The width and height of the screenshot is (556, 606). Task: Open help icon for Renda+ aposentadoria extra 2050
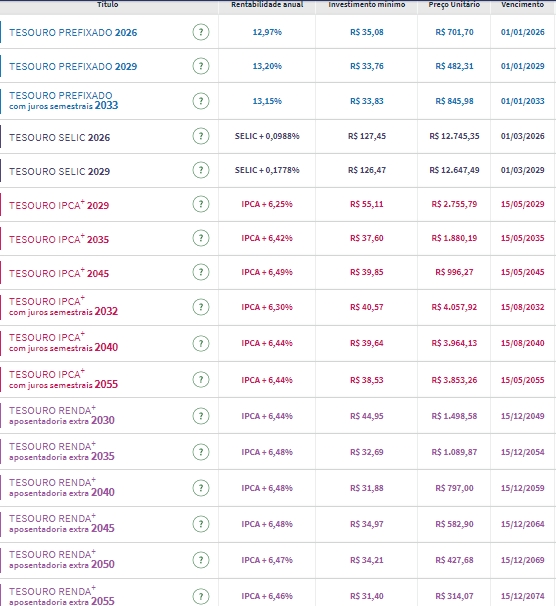tap(201, 560)
